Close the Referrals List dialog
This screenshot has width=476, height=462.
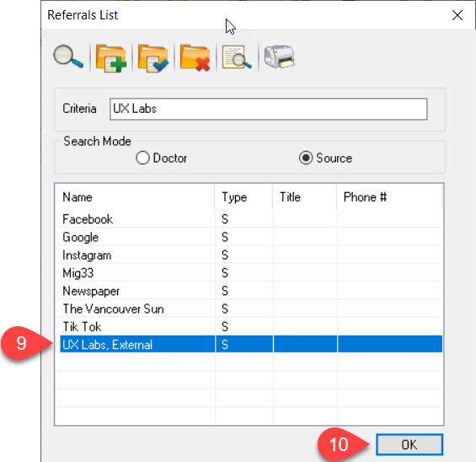pos(457,15)
